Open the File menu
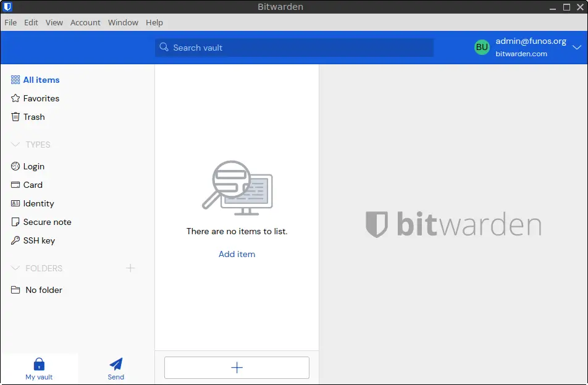The height and width of the screenshot is (385, 588). (10, 22)
